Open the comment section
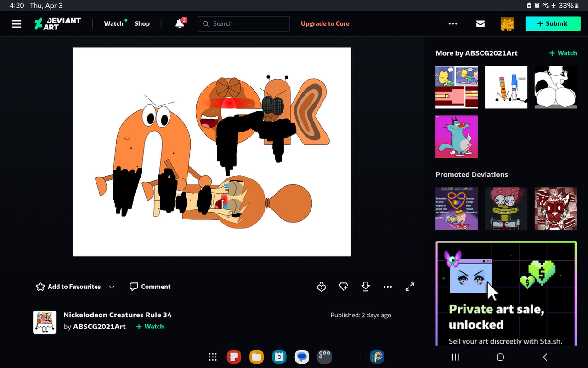The image size is (588, 368). pyautogui.click(x=150, y=287)
